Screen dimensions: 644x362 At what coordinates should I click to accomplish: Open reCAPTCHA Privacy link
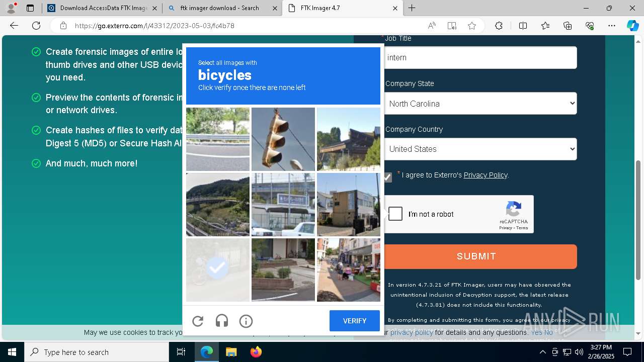(x=506, y=228)
